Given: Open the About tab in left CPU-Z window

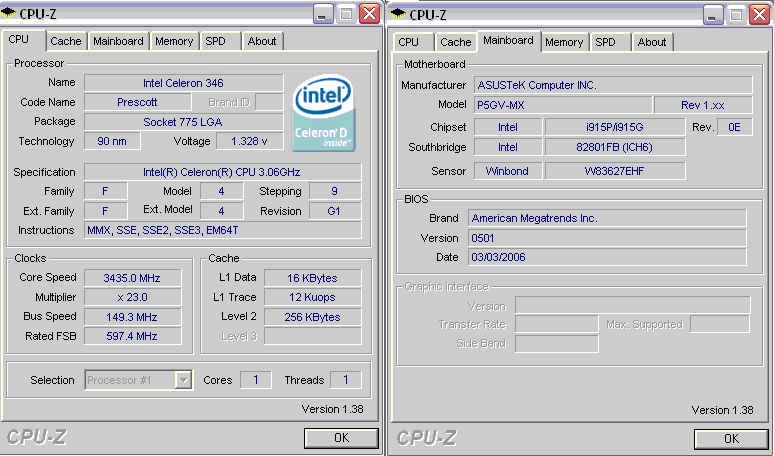Looking at the screenshot, I should 262,41.
